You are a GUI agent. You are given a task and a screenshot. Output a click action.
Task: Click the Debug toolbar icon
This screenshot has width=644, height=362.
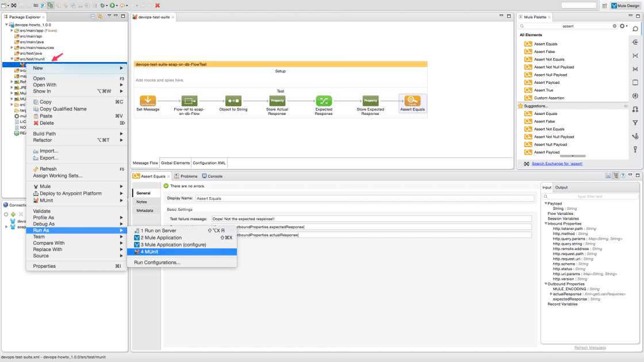(102, 5)
